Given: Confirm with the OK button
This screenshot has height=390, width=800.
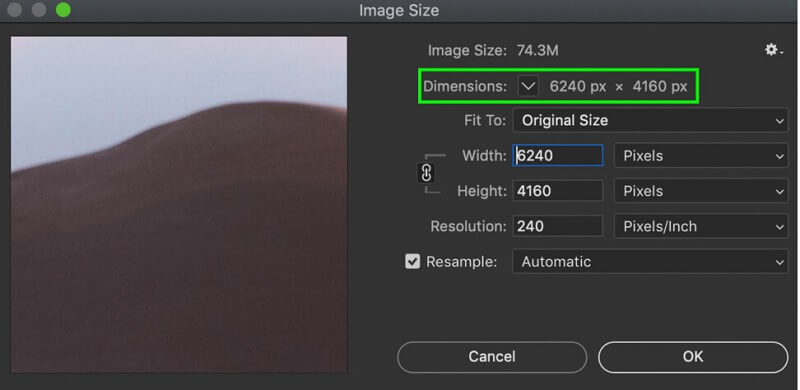Looking at the screenshot, I should 693,357.
